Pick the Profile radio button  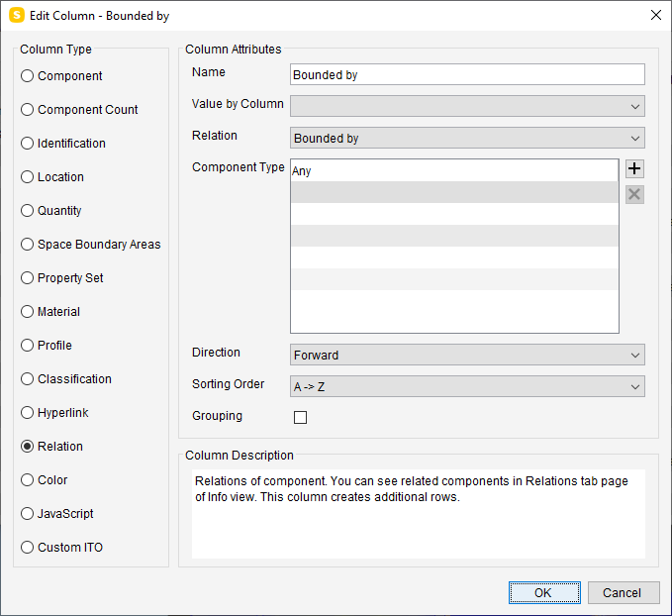tap(27, 346)
